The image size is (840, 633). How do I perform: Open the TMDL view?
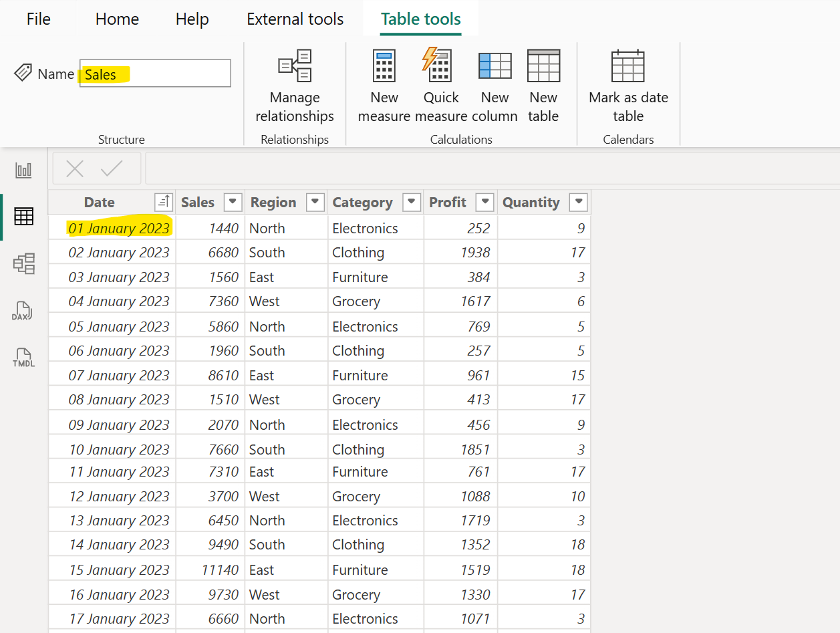[x=23, y=357]
